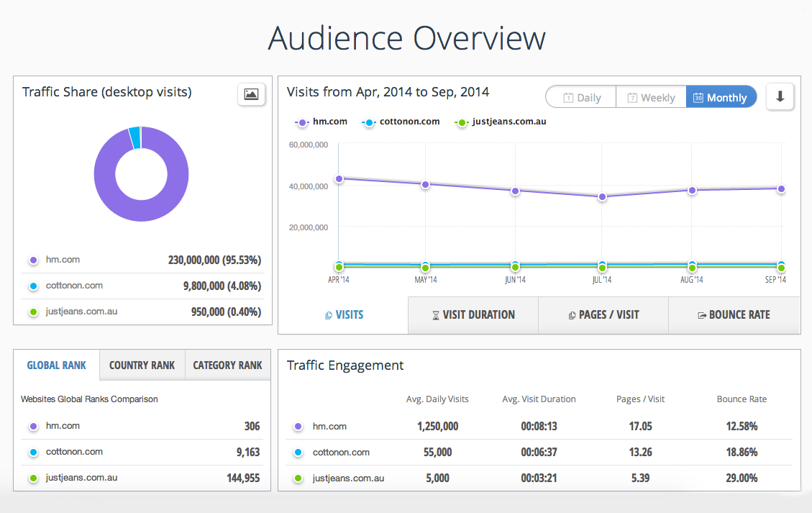Select the Monthly view option
The width and height of the screenshot is (812, 513).
(x=721, y=97)
